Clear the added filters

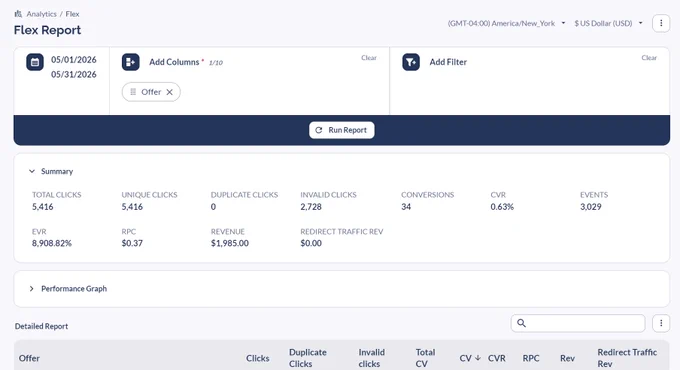coord(649,58)
